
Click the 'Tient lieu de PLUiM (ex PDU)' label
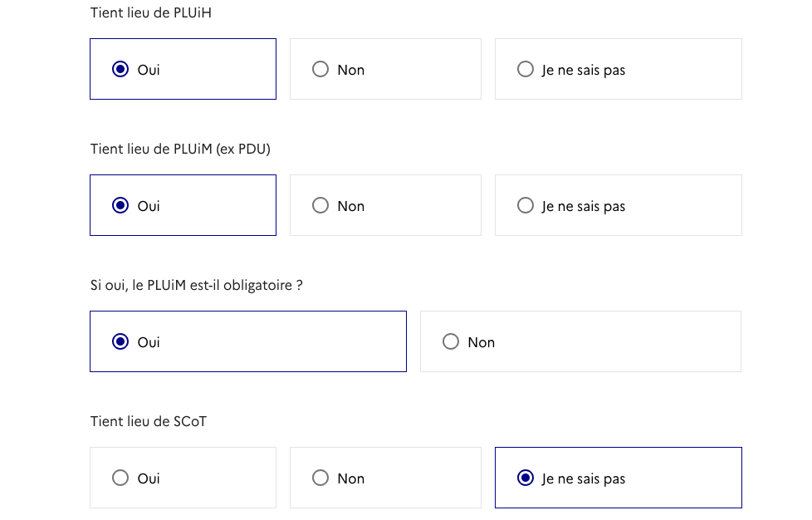coord(180,150)
